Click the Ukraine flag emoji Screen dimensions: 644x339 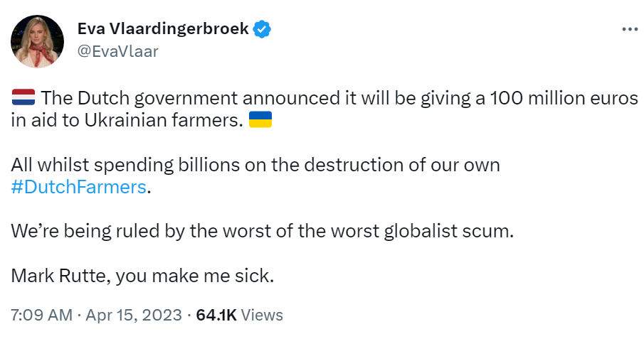pyautogui.click(x=260, y=120)
